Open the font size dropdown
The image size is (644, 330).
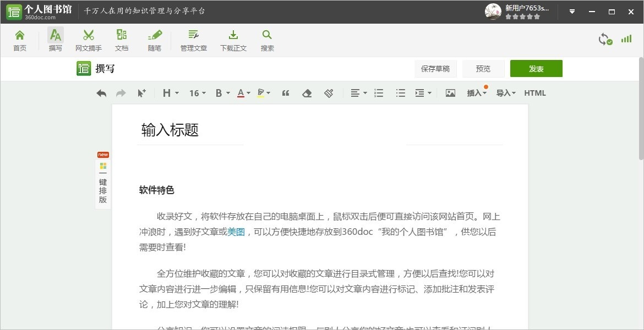pos(197,93)
